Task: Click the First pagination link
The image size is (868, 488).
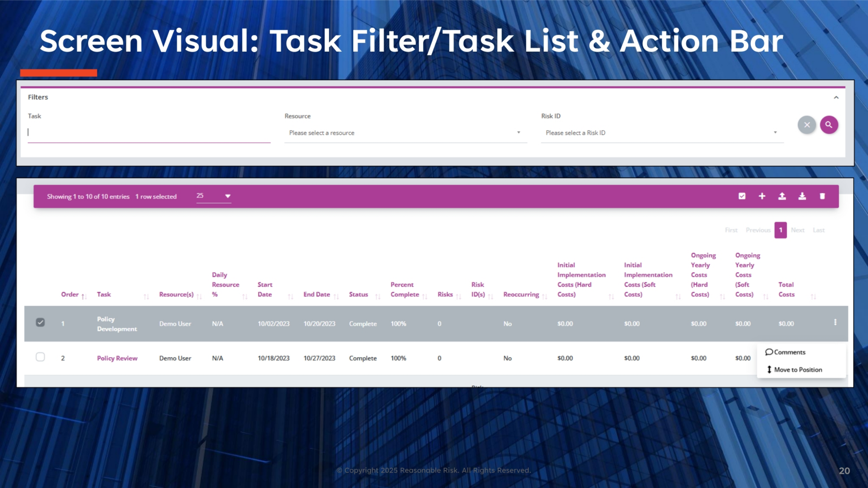Action: [x=731, y=230]
